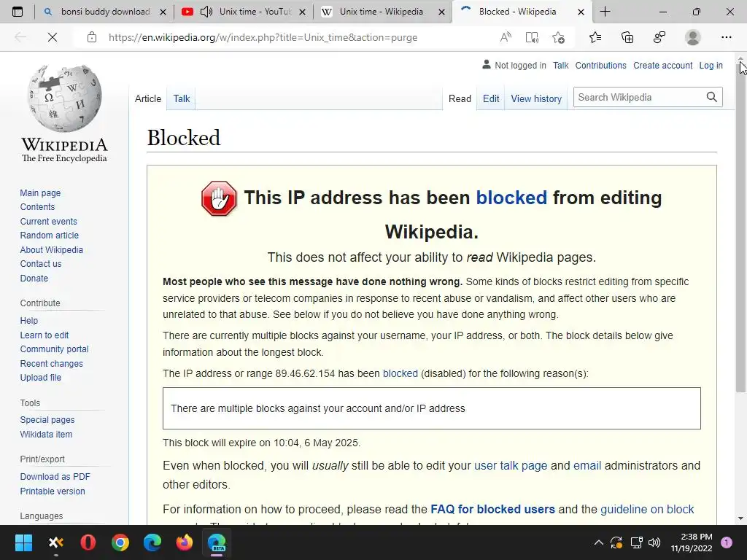Select the Edit tab
This screenshot has height=560, width=747.
point(491,98)
